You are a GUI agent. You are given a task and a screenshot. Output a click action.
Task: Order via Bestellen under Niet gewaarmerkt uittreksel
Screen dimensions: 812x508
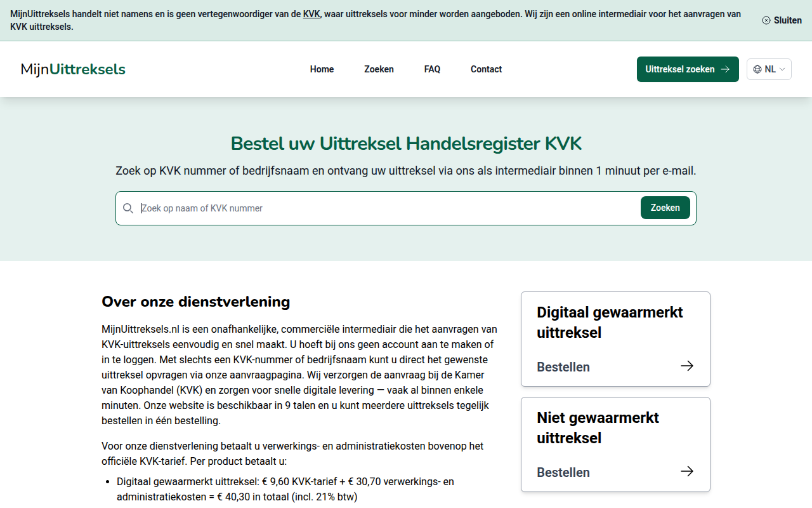pos(563,472)
